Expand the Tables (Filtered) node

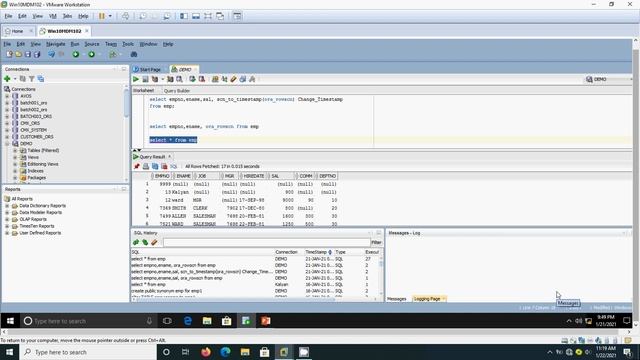(15, 150)
